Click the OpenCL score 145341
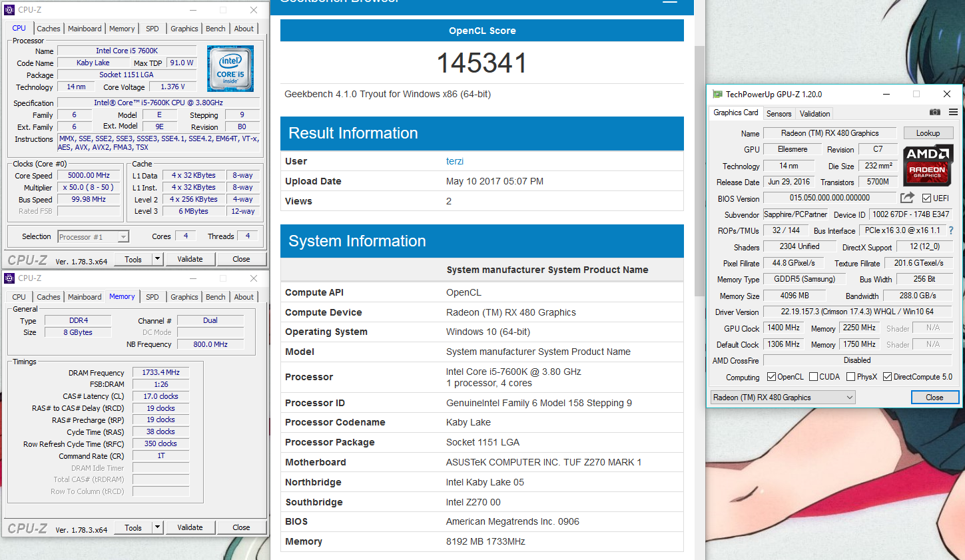This screenshot has height=560, width=965. (482, 63)
